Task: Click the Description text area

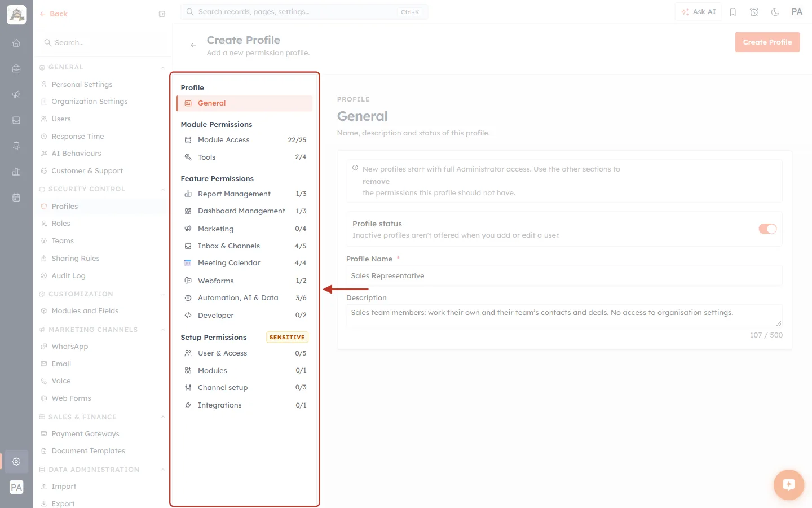Action: point(564,316)
